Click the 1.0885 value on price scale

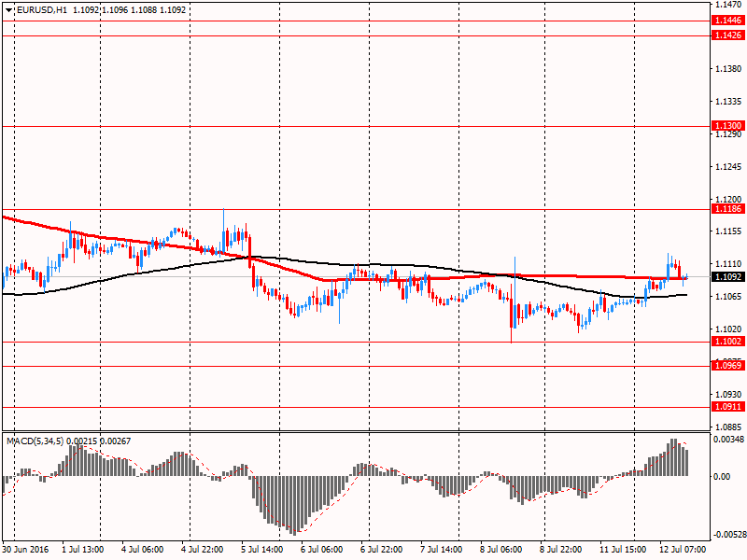(728, 427)
